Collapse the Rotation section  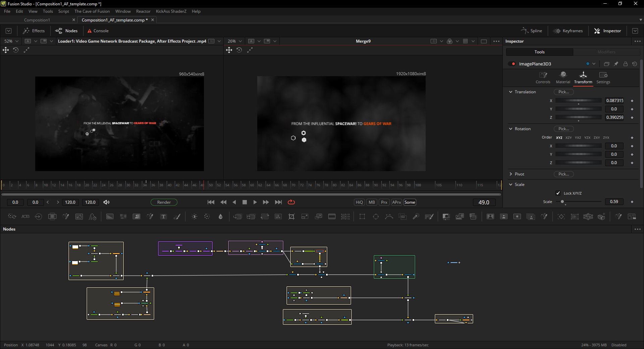coord(511,129)
